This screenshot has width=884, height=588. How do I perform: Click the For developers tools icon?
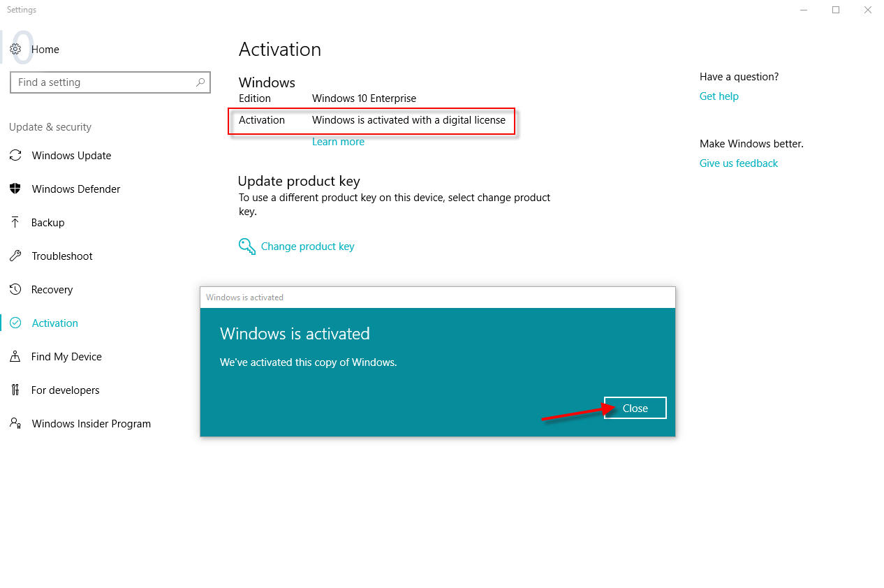point(15,390)
